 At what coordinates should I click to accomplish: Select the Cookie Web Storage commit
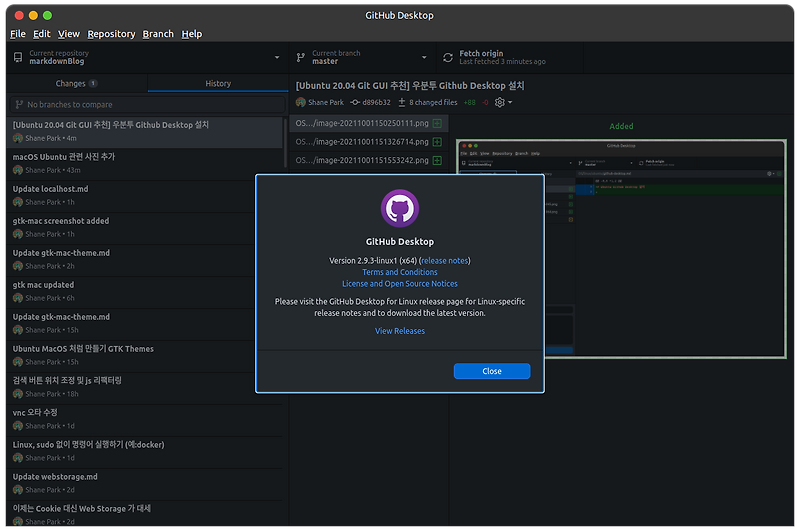(x=145, y=514)
